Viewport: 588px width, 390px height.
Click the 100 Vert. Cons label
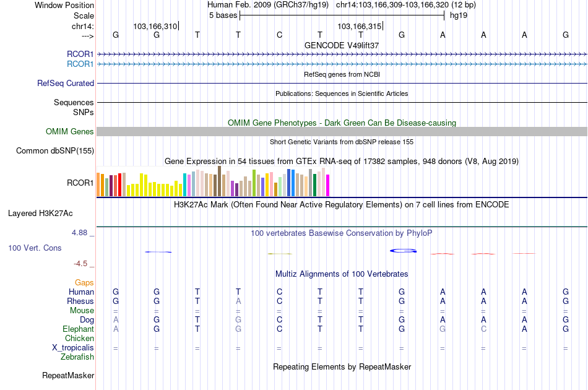click(35, 248)
